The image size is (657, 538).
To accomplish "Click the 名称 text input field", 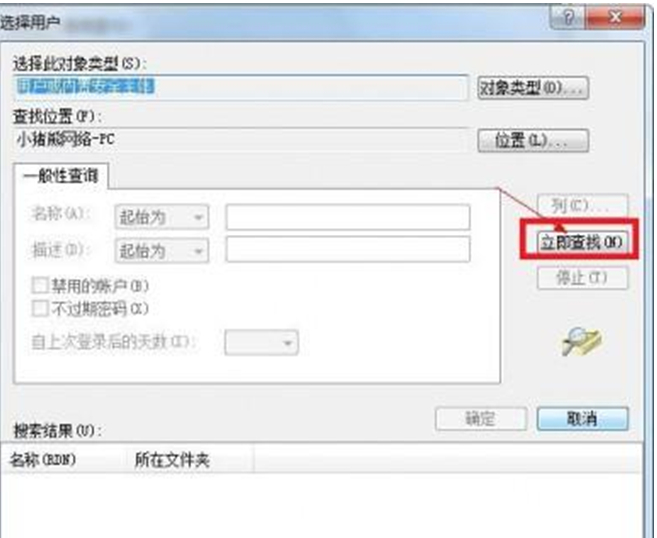I will coord(348,217).
